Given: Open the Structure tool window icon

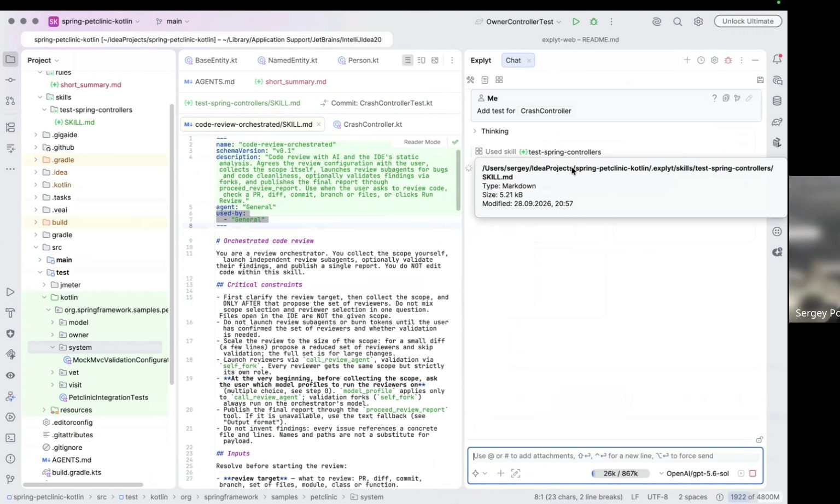Looking at the screenshot, I should click(10, 127).
